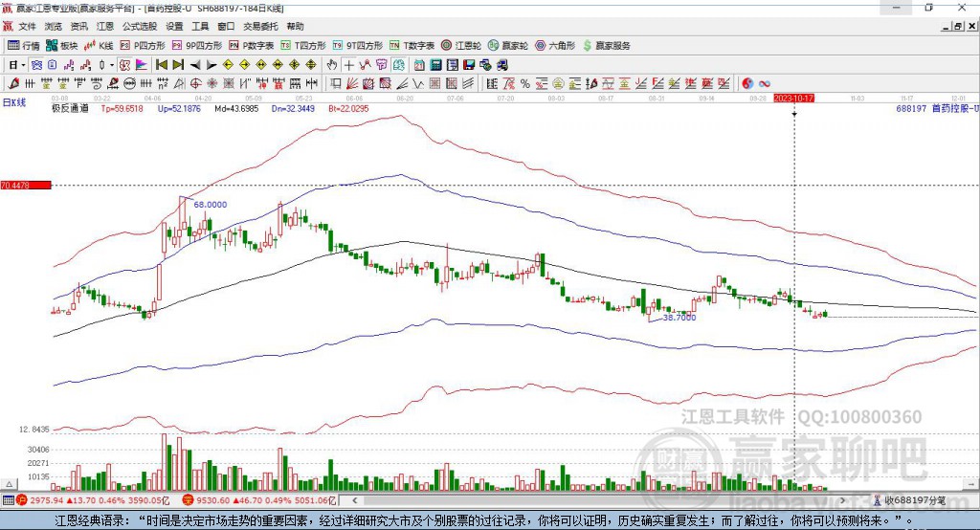Click the blue infinity symbol icon
The width and height of the screenshot is (980, 530).
pyautogui.click(x=765, y=84)
